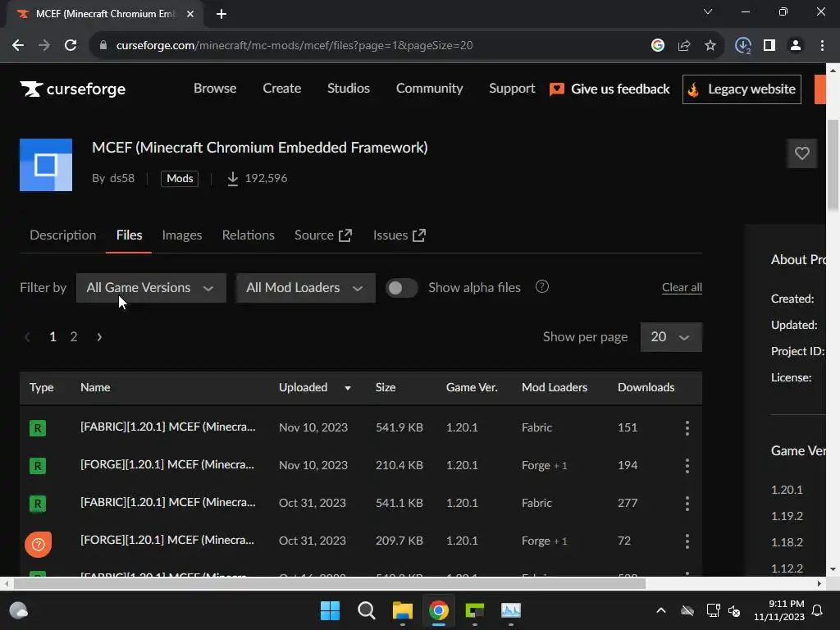Open options menu for 541.9 KB Fabric file
The height and width of the screenshot is (630, 840).
pyautogui.click(x=687, y=427)
